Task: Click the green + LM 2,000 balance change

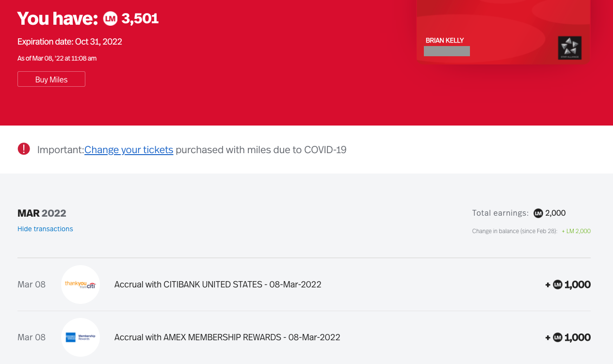Action: point(576,231)
